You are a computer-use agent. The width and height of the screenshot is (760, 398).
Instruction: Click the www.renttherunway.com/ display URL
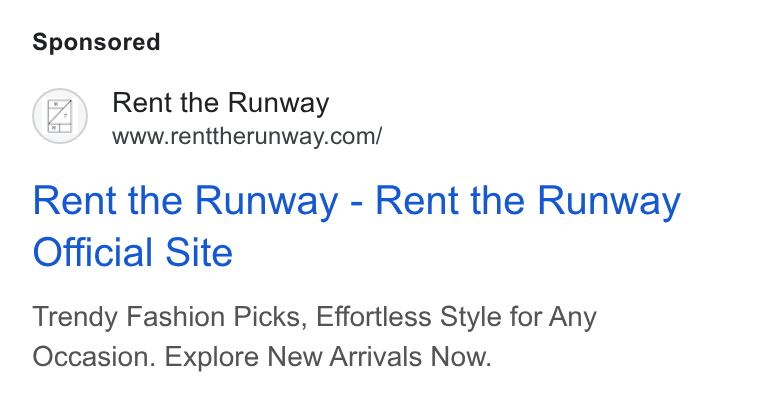tap(247, 136)
